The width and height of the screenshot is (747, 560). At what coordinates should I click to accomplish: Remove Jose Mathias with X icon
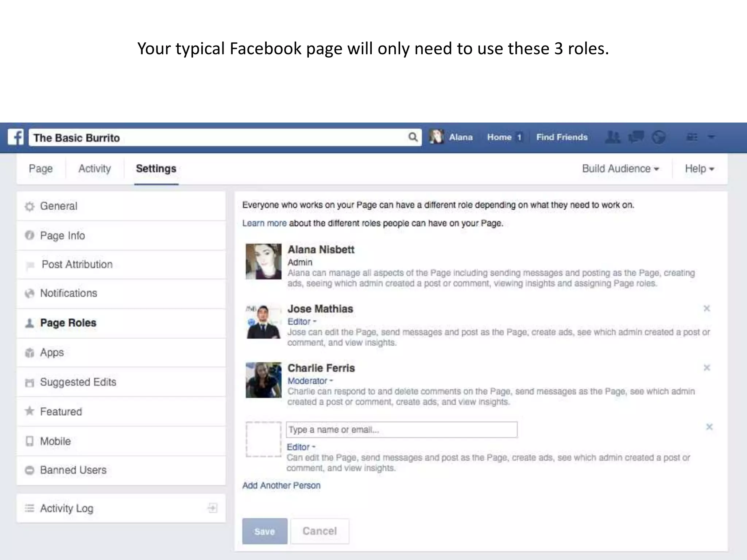(707, 308)
